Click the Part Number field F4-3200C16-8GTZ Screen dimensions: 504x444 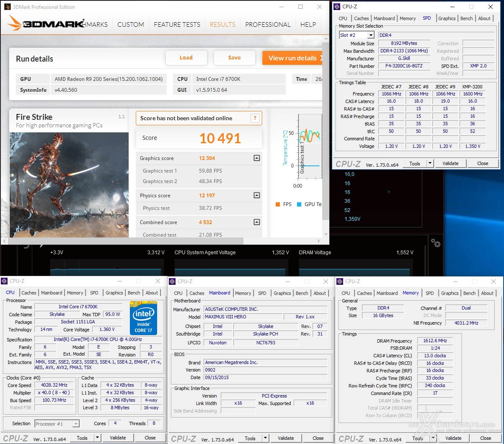point(404,66)
